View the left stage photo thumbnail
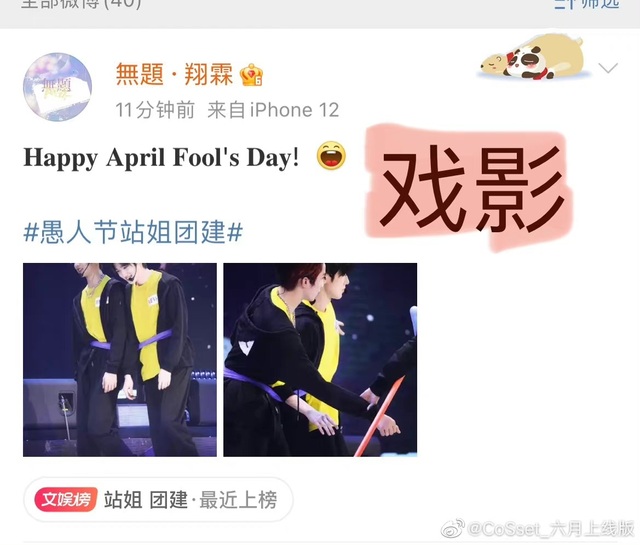This screenshot has height=545, width=640. tap(120, 360)
